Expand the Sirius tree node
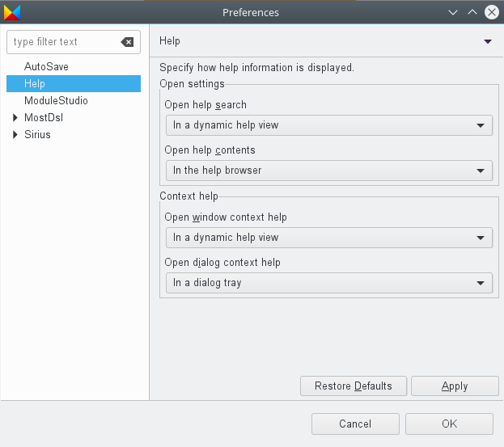 coord(15,134)
